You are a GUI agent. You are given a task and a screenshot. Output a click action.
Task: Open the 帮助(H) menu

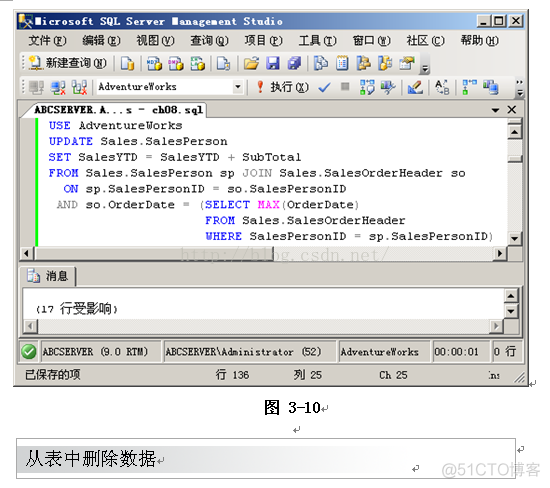(x=479, y=41)
